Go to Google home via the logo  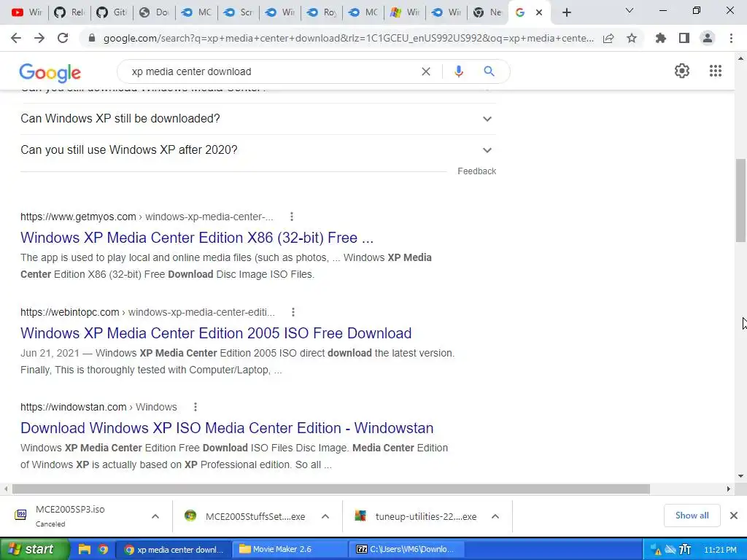click(50, 72)
